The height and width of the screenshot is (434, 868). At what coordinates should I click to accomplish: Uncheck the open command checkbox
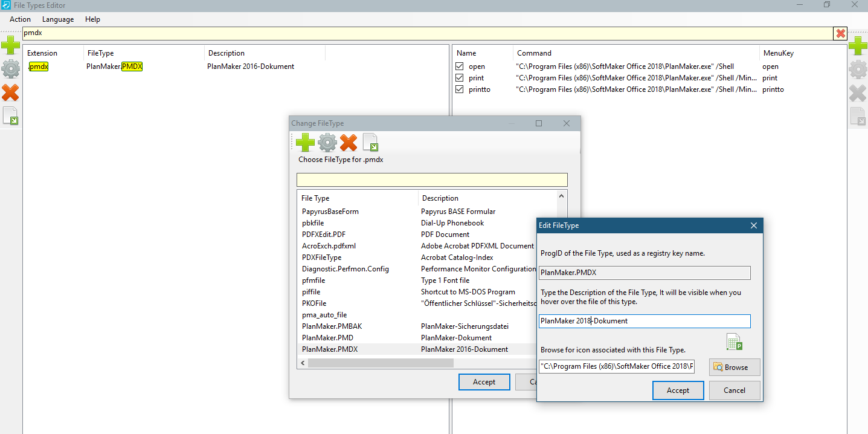[x=460, y=66]
